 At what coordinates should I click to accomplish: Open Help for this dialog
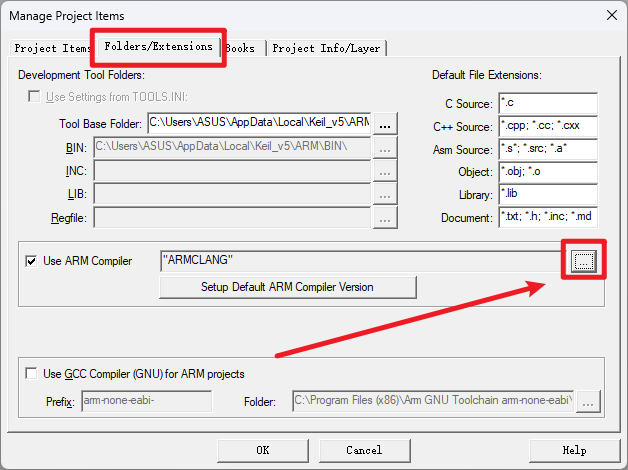click(x=574, y=450)
